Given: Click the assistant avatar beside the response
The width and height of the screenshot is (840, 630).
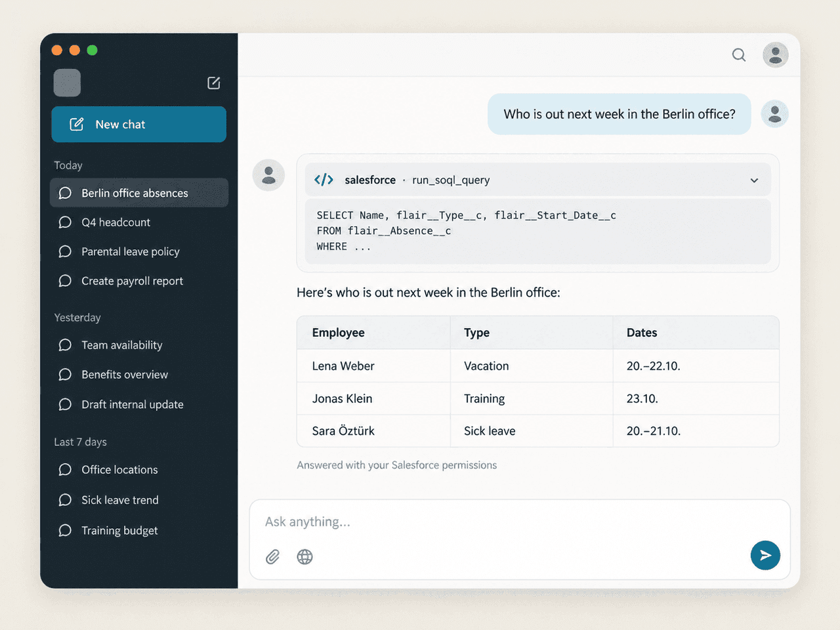Looking at the screenshot, I should pos(268,175).
